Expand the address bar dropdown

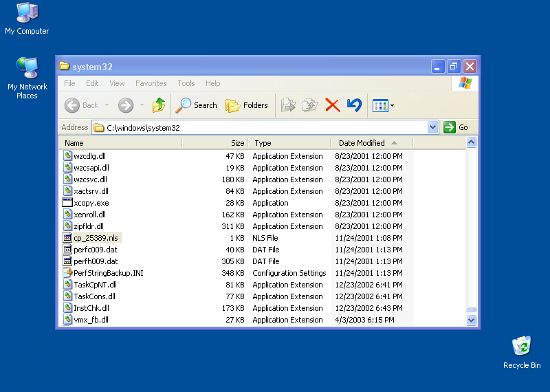click(432, 127)
